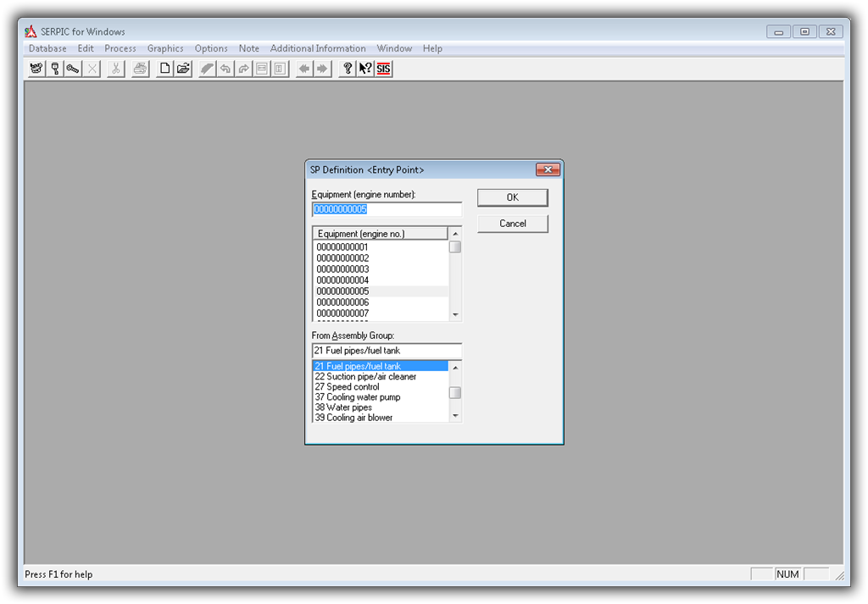Select engine number 00000000003
This screenshot has width=868, height=604.
tap(381, 269)
